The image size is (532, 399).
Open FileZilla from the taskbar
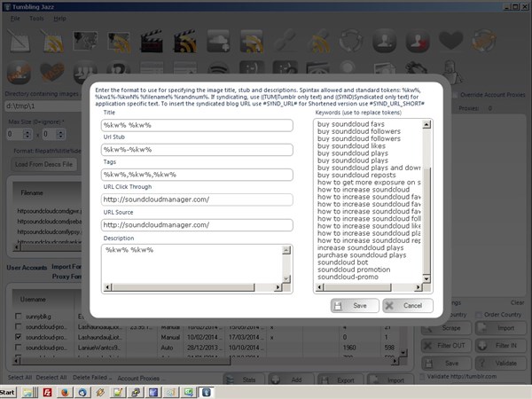tap(48, 393)
